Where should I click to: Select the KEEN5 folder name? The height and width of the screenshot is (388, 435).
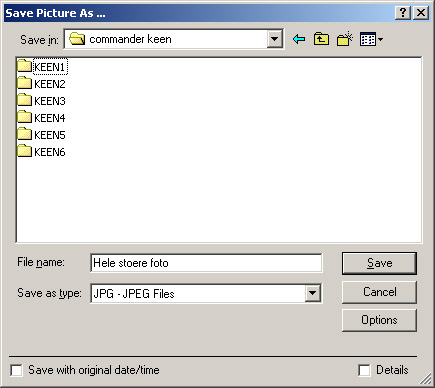pos(50,135)
